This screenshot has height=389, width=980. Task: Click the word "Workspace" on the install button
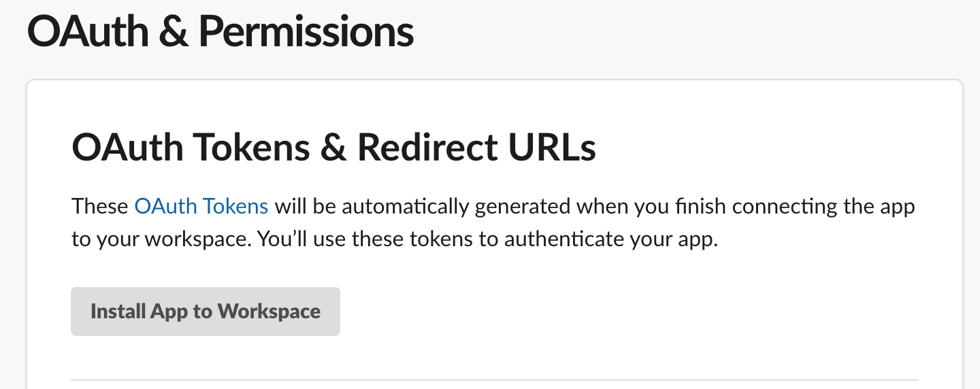pyautogui.click(x=269, y=311)
